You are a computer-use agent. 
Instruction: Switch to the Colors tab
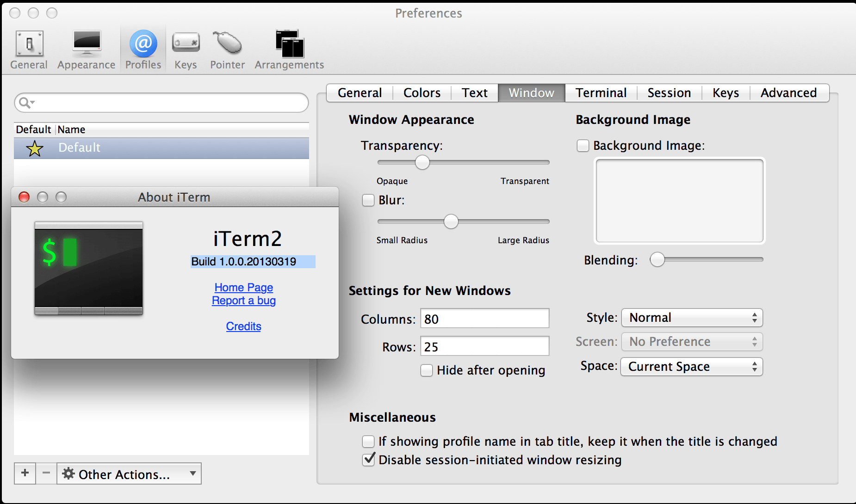[422, 93]
